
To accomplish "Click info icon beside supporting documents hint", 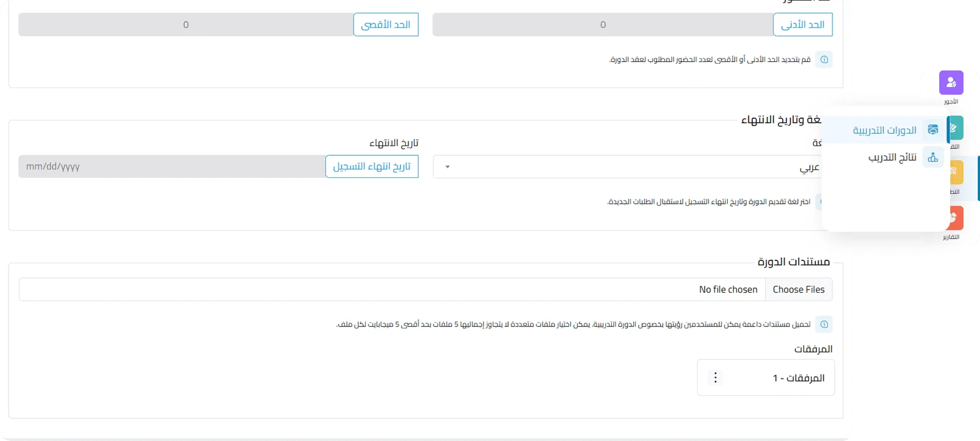I will (824, 324).
